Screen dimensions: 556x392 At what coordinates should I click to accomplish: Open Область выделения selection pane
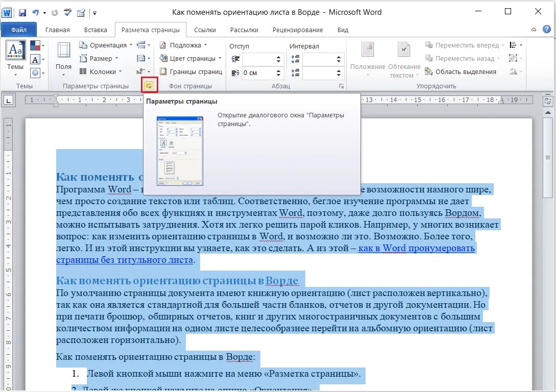[x=461, y=71]
